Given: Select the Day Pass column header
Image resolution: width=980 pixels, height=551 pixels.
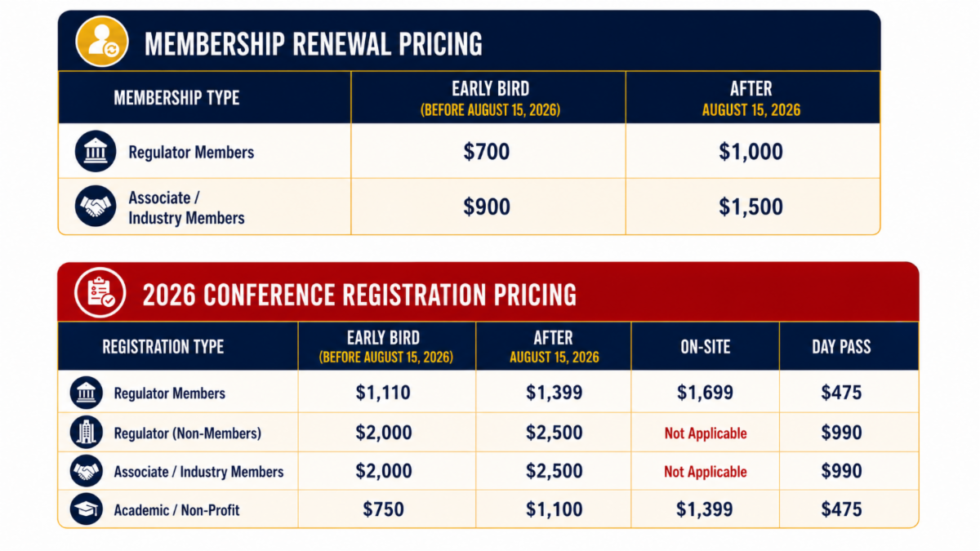Looking at the screenshot, I should click(x=841, y=346).
